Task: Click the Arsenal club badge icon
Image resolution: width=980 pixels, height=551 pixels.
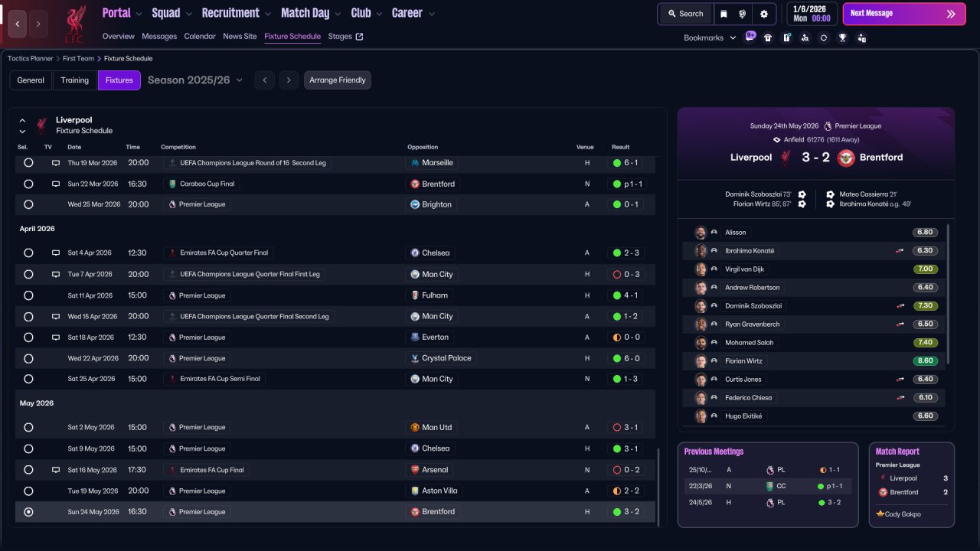Action: tap(415, 470)
